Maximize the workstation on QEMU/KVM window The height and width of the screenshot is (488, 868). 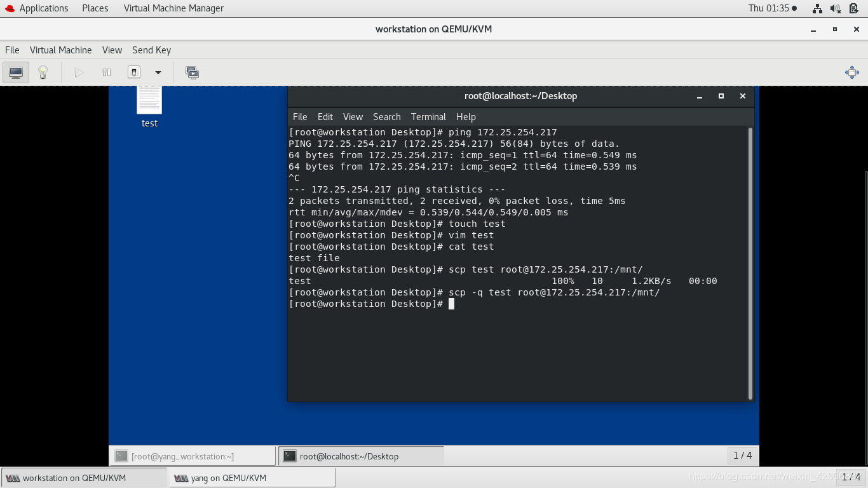click(x=835, y=29)
